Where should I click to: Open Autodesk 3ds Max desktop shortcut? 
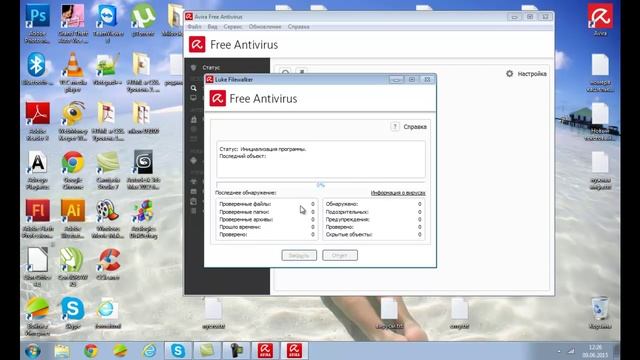click(143, 170)
